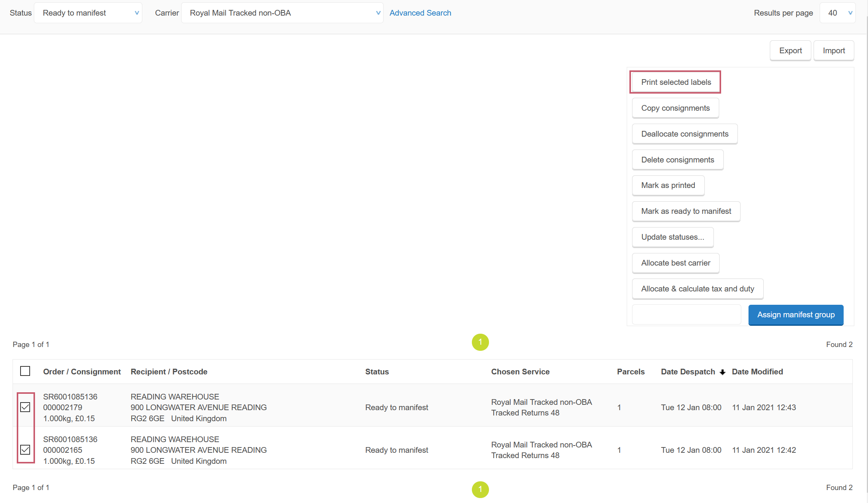Expand Results per page dropdown

(x=838, y=13)
